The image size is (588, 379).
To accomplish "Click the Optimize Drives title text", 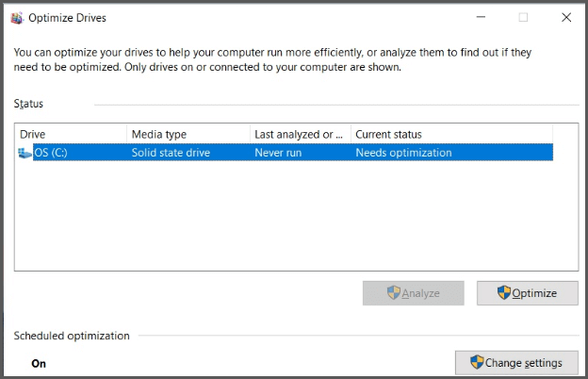I will pyautogui.click(x=67, y=18).
